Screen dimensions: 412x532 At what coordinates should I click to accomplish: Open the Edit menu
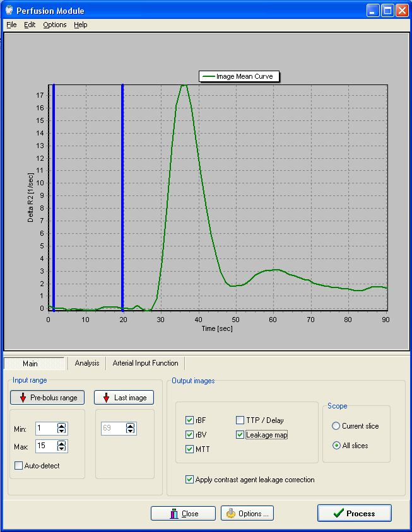click(30, 25)
